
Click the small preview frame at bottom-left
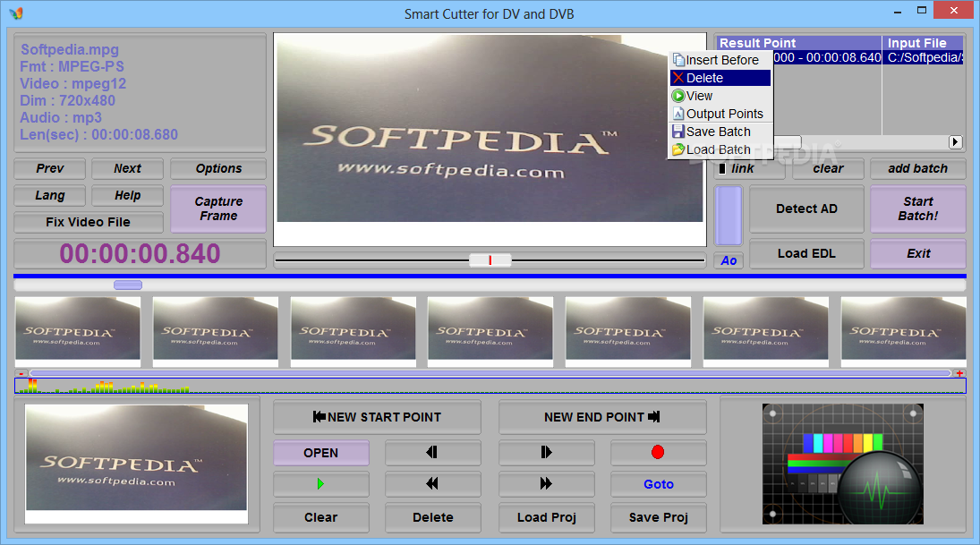[x=136, y=464]
